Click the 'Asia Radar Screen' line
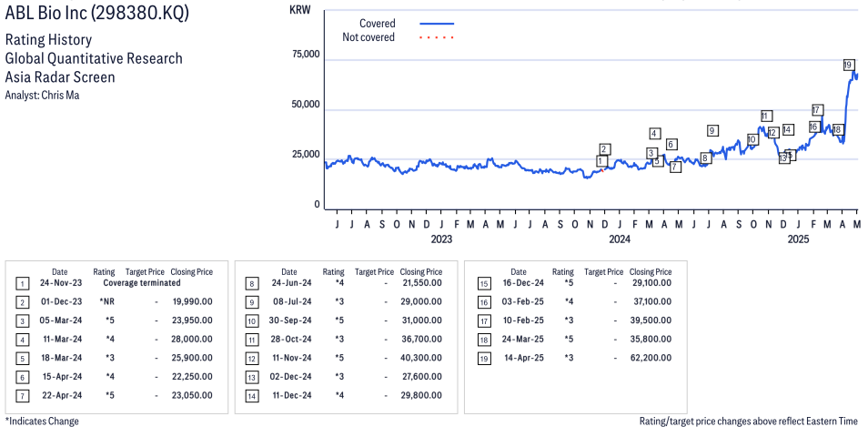The image size is (868, 427). (x=60, y=77)
